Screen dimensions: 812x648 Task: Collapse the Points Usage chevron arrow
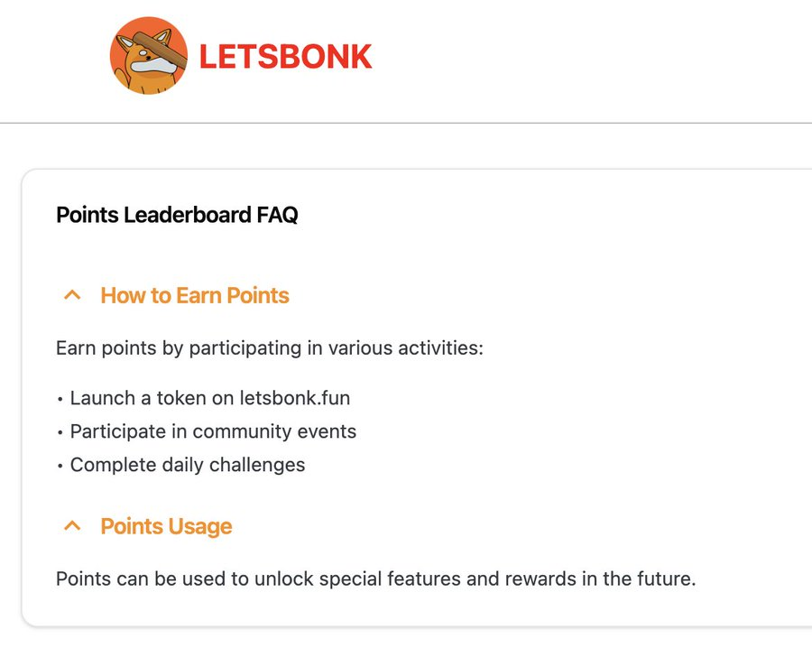tap(73, 526)
